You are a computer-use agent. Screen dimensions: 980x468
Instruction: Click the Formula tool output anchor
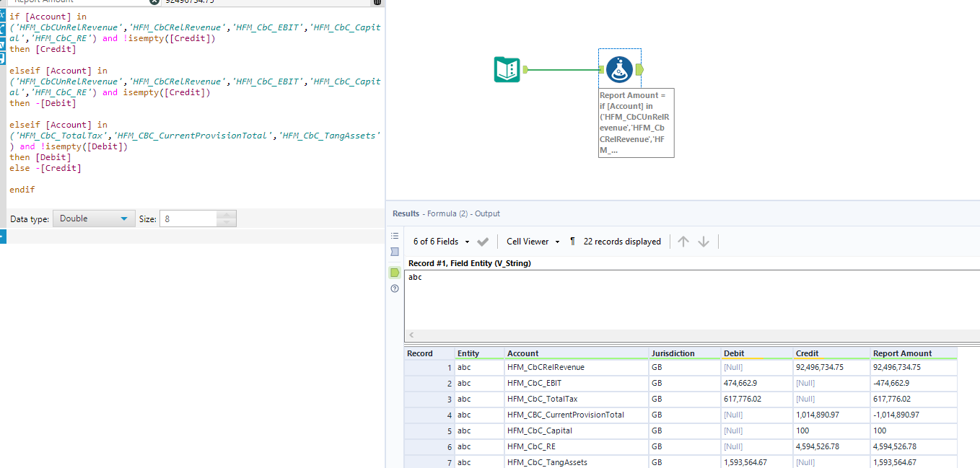click(x=639, y=69)
